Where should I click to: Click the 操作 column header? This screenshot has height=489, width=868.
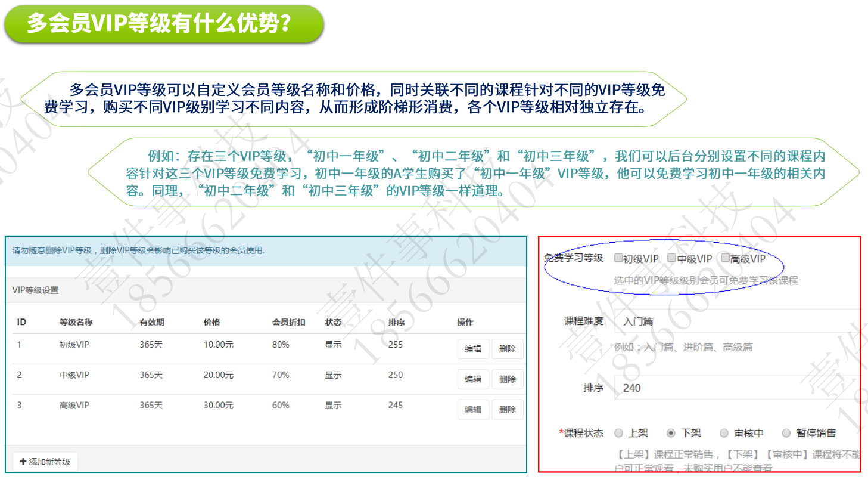(x=465, y=322)
